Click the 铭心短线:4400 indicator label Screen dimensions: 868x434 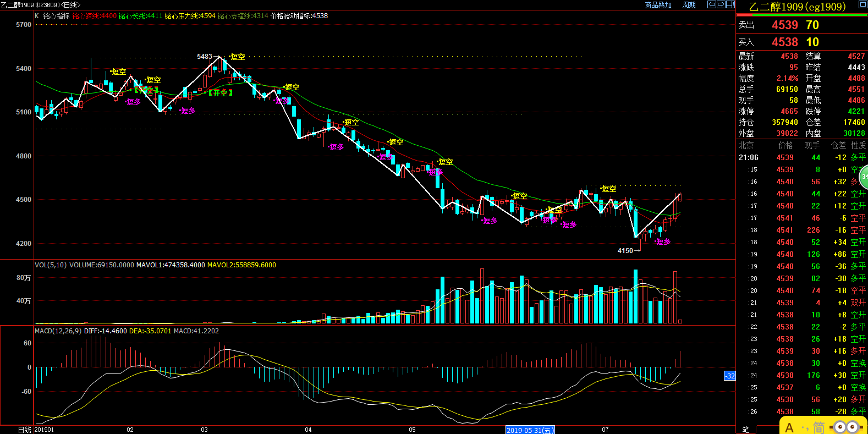click(94, 16)
